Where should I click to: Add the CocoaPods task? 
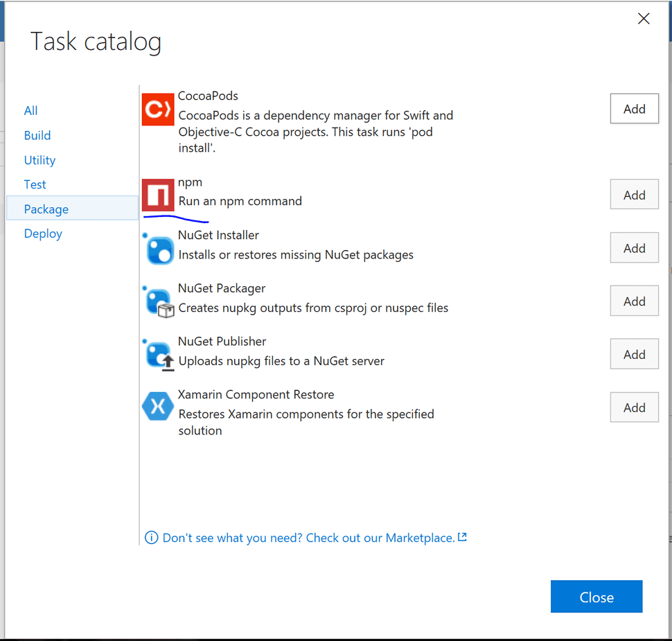pos(635,109)
